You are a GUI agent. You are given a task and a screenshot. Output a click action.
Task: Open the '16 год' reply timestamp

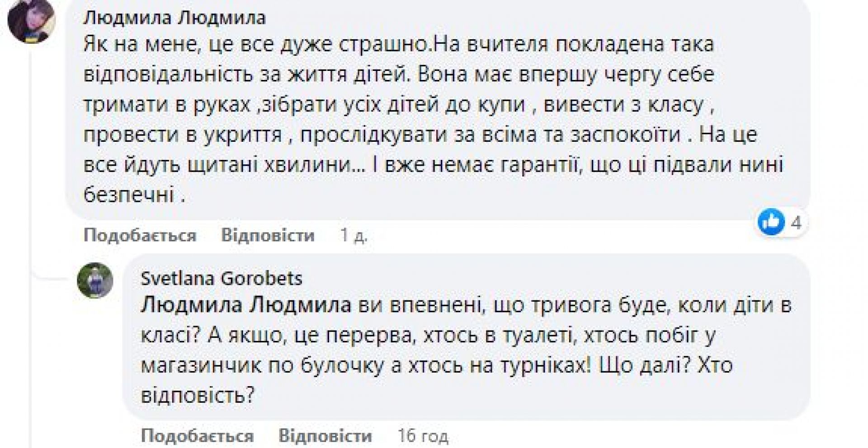(423, 436)
